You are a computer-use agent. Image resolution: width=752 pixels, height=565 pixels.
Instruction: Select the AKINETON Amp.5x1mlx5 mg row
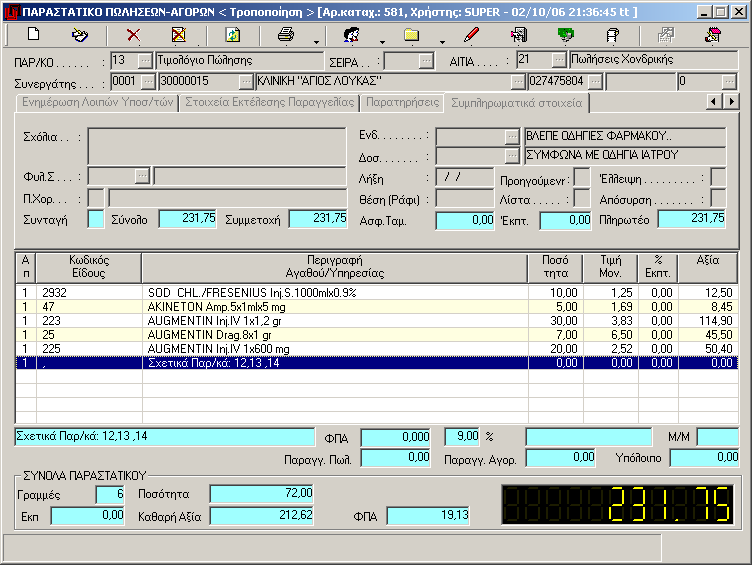tap(376, 306)
